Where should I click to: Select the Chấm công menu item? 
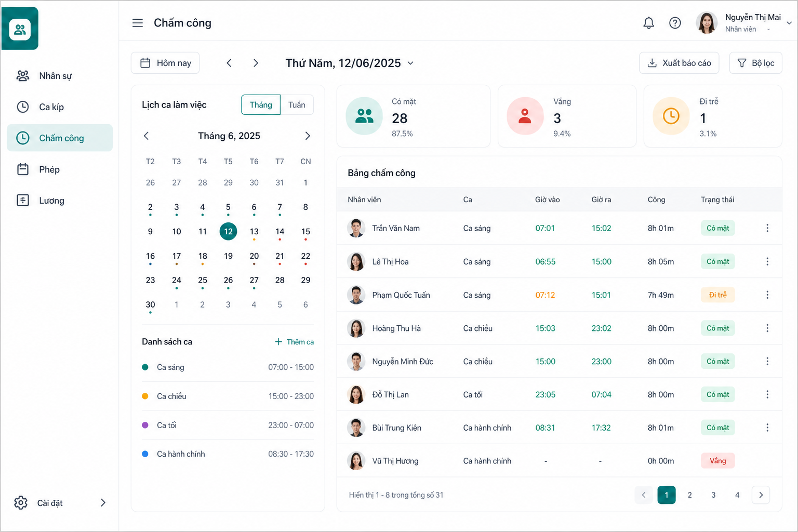coord(60,138)
